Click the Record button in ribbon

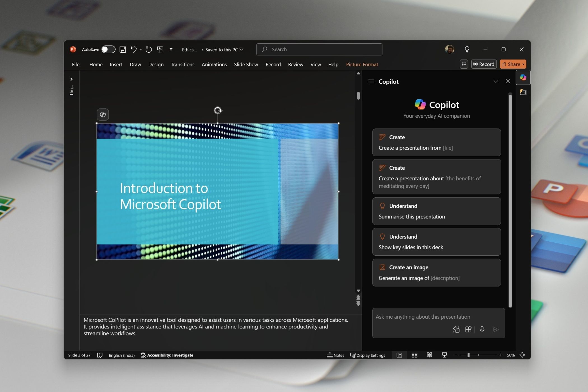(484, 64)
